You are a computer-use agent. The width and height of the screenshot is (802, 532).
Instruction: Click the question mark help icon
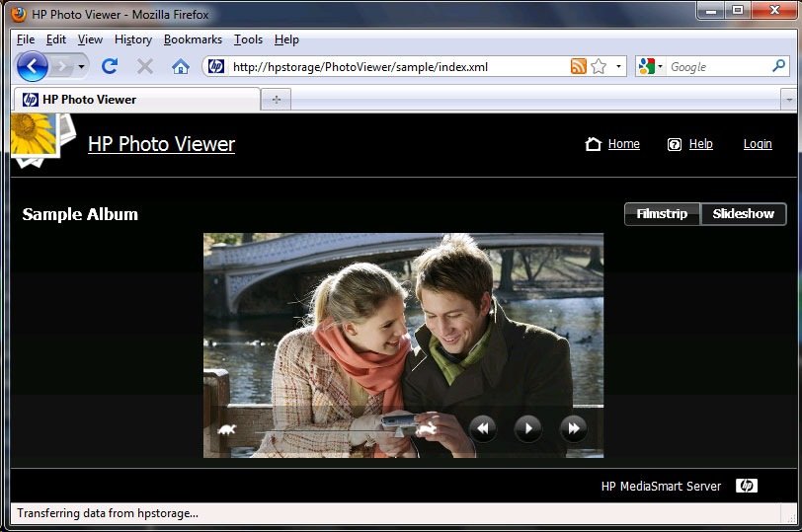(675, 145)
